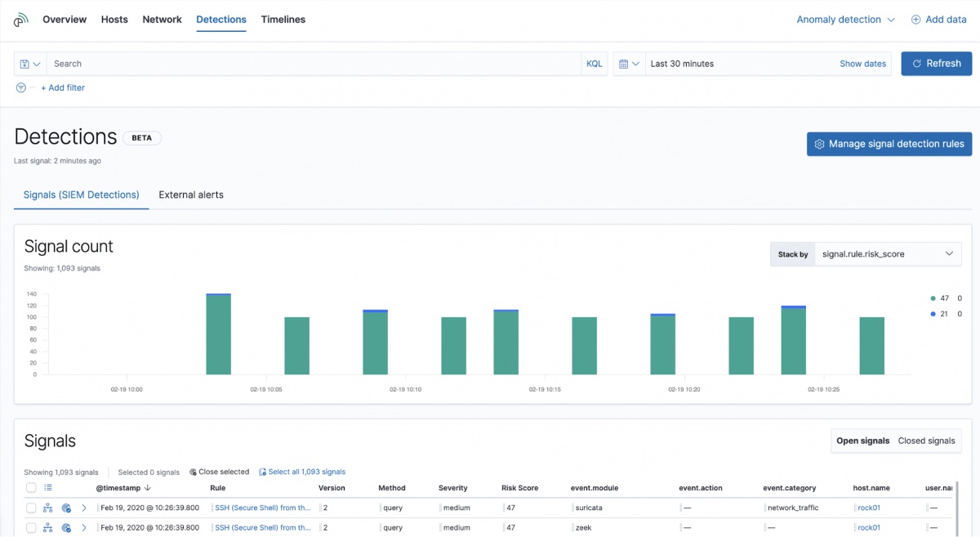
Task: Expand the first signal row details
Action: tap(84, 508)
